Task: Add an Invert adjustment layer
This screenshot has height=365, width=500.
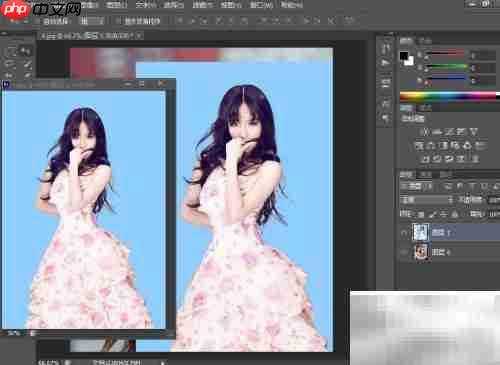Action: (425, 159)
